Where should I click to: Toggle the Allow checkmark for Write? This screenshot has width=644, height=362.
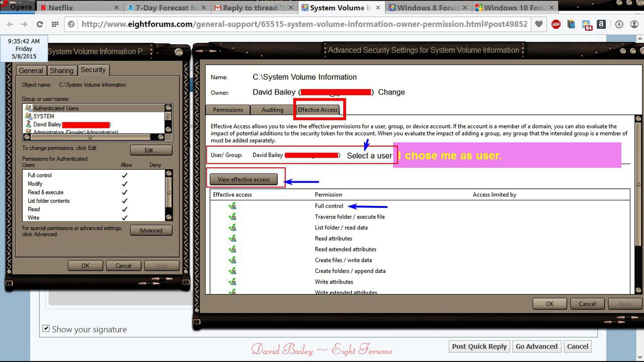click(124, 218)
